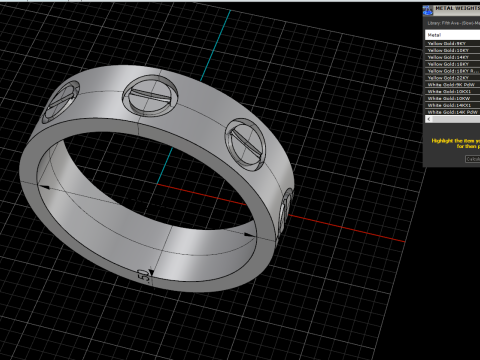Select the Yellow Gold:10KY row
The width and height of the screenshot is (480, 360).
(x=452, y=50)
